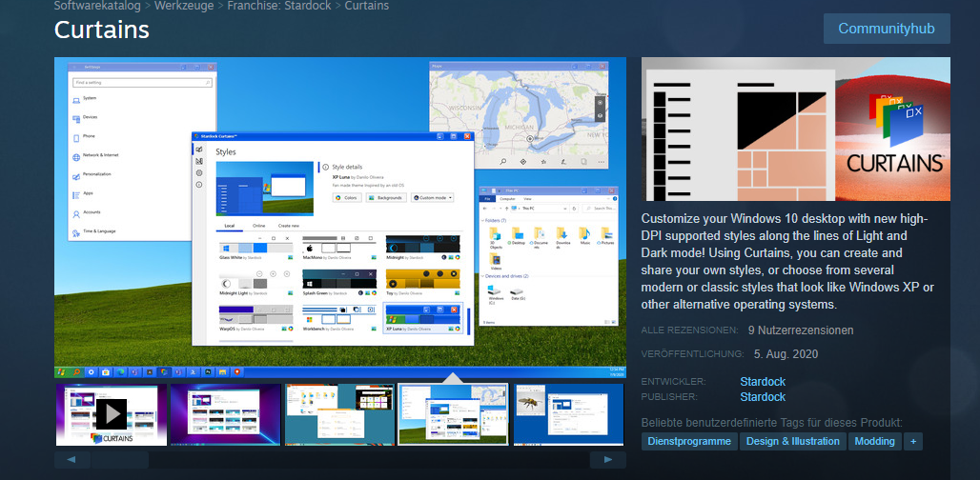Viewport: 980px width, 480px height.
Task: Open the 9 Nutzerrezensionen reviews link
Action: click(x=801, y=330)
